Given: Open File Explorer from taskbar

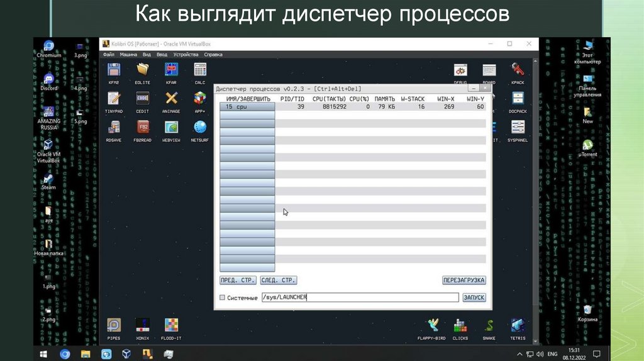Looking at the screenshot, I should (x=86, y=354).
